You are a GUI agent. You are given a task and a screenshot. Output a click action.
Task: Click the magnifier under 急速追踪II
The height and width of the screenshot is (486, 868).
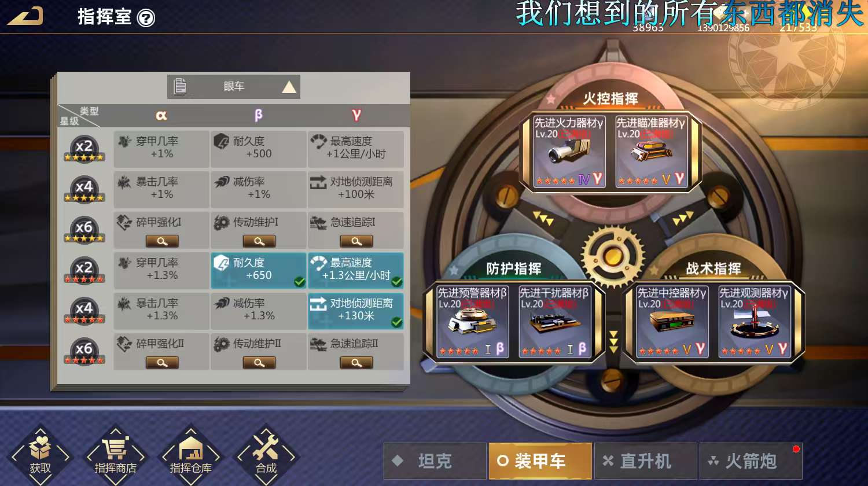(x=356, y=363)
